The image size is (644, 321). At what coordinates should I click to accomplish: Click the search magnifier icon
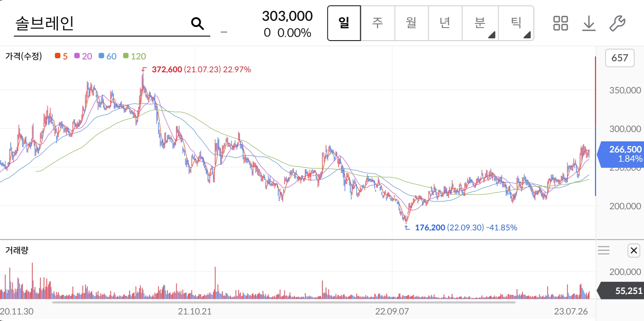coord(197,23)
